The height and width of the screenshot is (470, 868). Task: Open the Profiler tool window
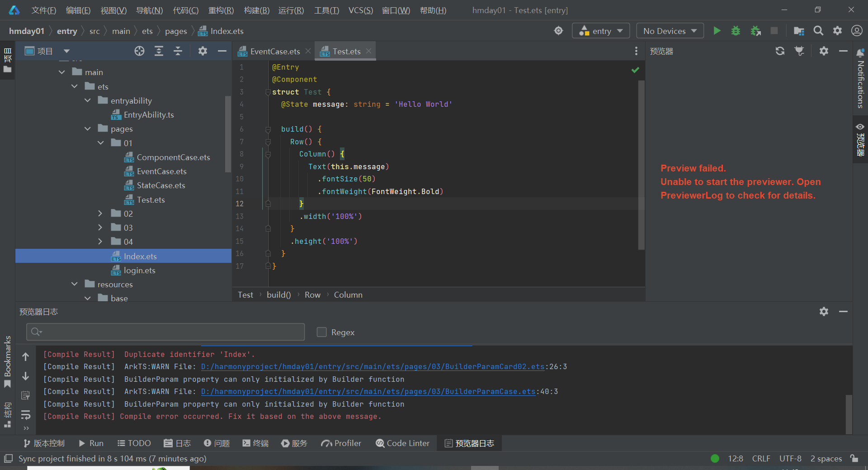click(341, 443)
